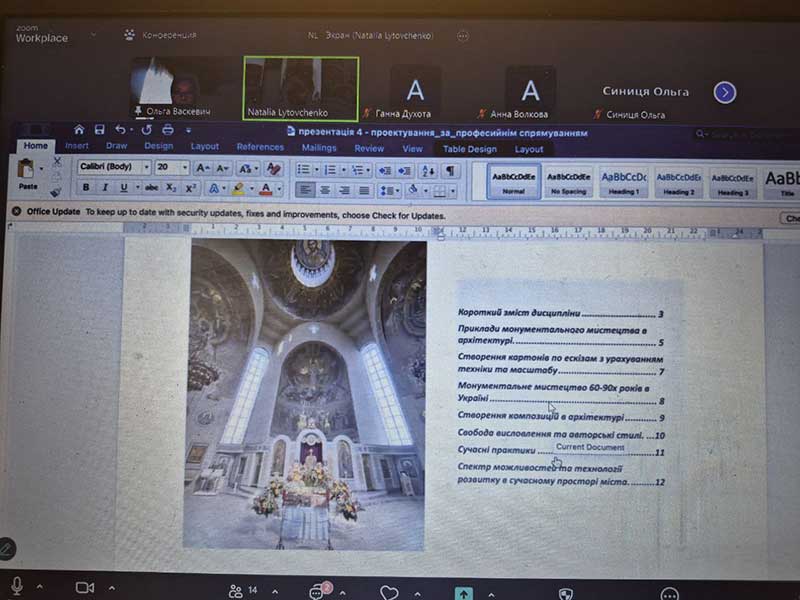Click the show paragraph marks (¶) icon
Viewport: 800px width, 600px height.
click(449, 170)
